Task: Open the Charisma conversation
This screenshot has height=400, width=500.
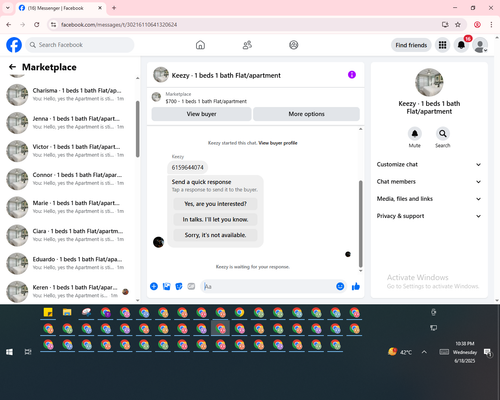Action: tap(68, 95)
